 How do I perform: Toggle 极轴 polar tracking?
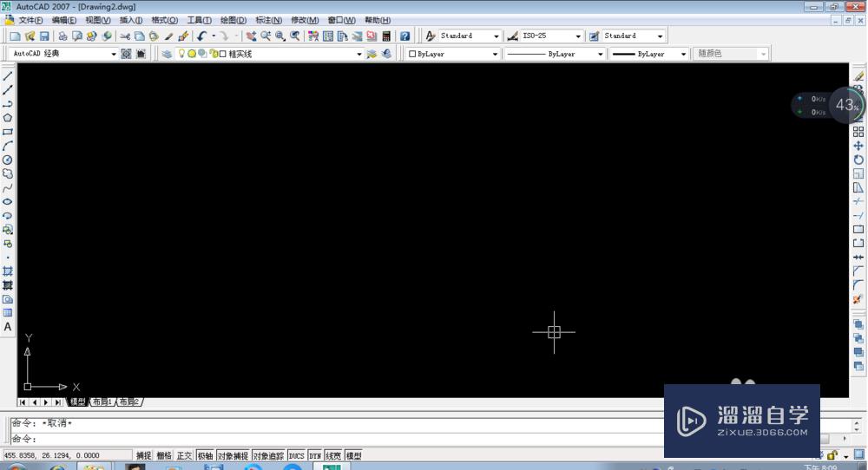point(205,455)
